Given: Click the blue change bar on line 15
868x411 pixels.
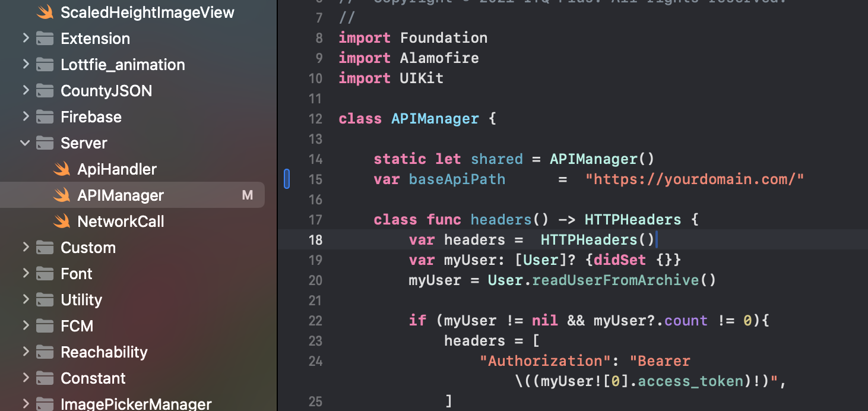Looking at the screenshot, I should pos(287,179).
